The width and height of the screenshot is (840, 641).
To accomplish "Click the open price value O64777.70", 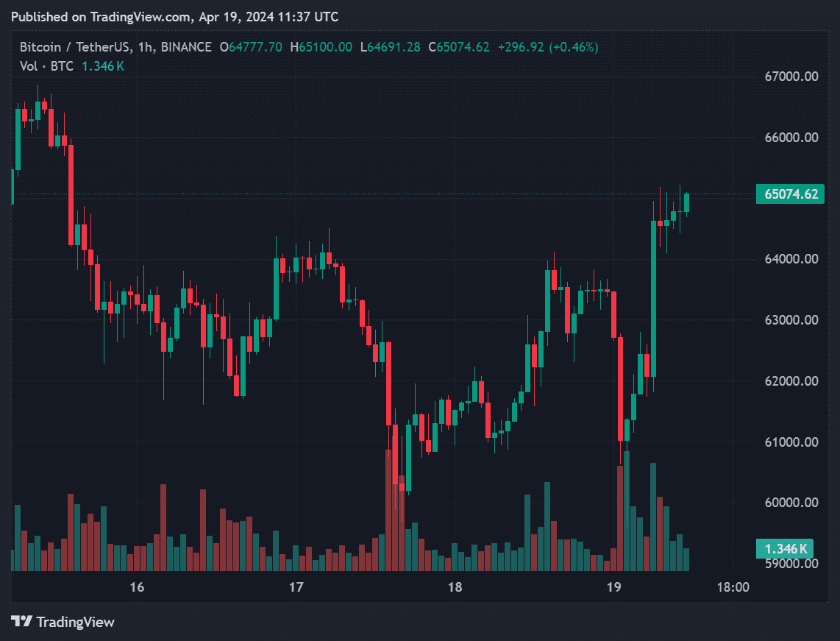I will point(250,47).
